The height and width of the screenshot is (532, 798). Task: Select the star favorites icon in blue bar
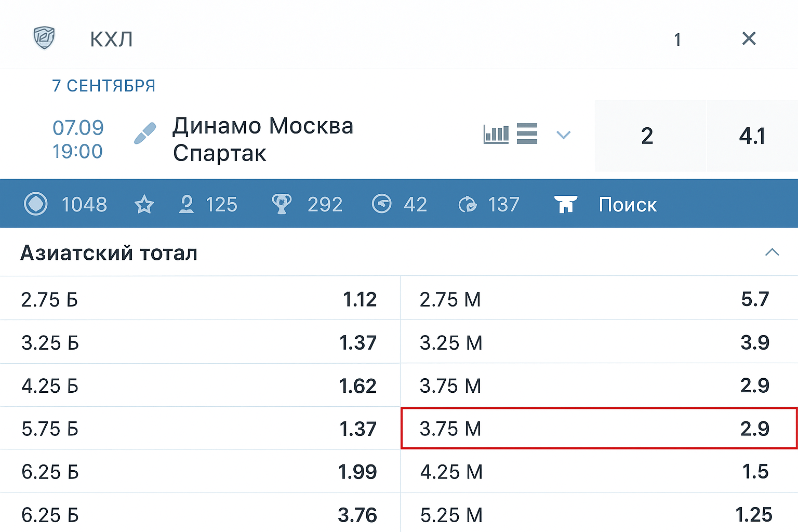coord(144,204)
